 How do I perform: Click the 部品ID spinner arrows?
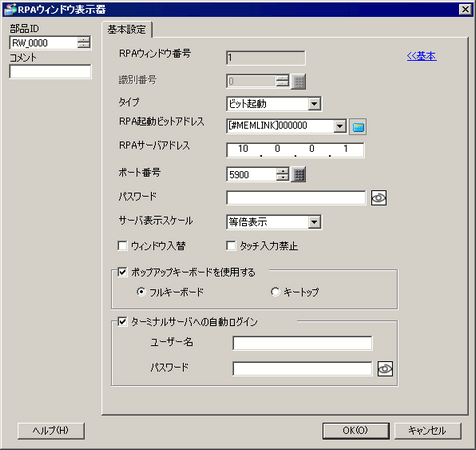pos(84,43)
